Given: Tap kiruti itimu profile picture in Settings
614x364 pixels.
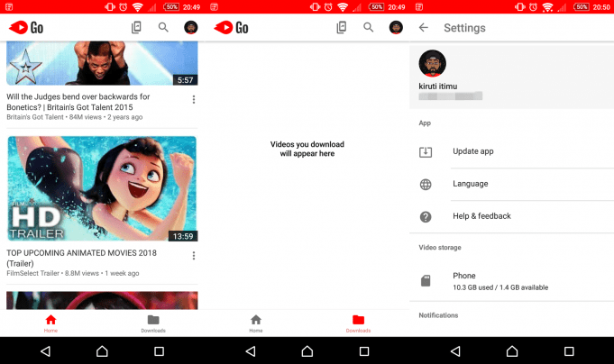Looking at the screenshot, I should pyautogui.click(x=432, y=63).
